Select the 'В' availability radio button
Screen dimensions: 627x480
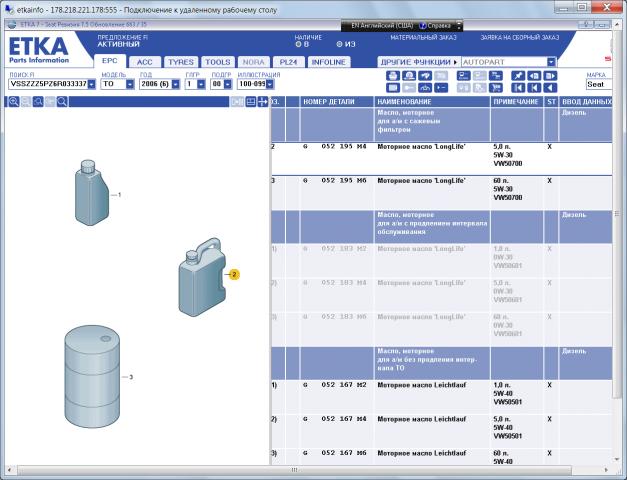pos(298,44)
